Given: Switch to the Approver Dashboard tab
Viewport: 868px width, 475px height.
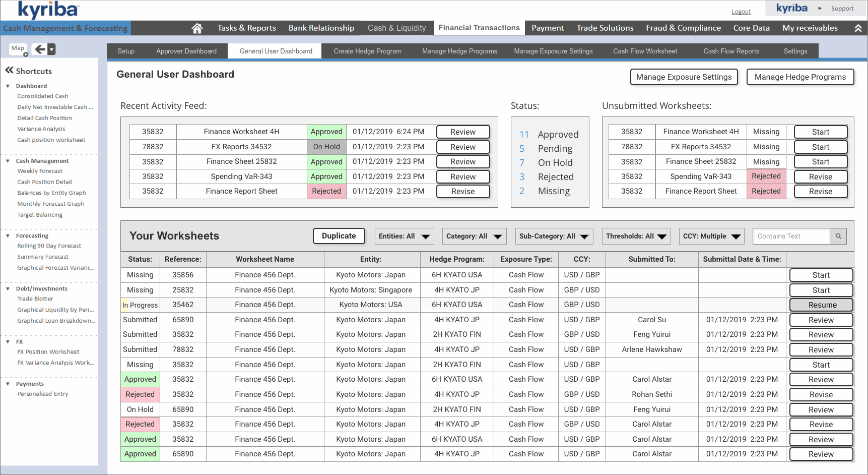Looking at the screenshot, I should point(186,51).
